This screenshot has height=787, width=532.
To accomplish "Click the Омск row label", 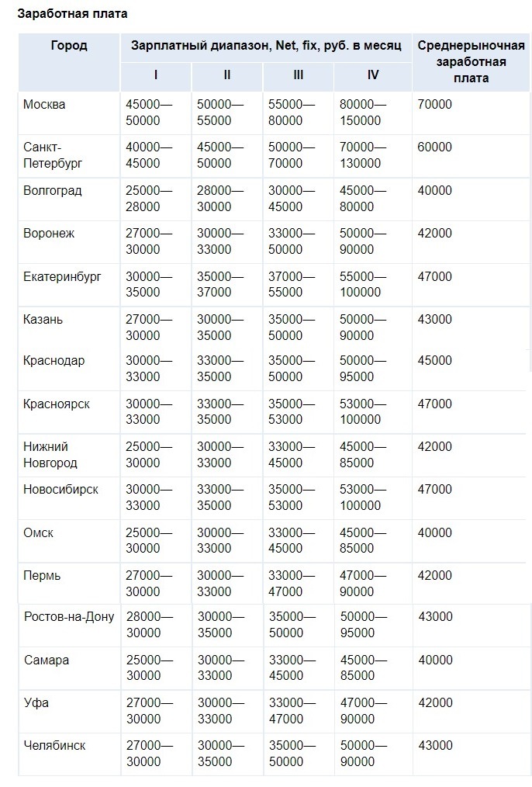I will pos(38,532).
